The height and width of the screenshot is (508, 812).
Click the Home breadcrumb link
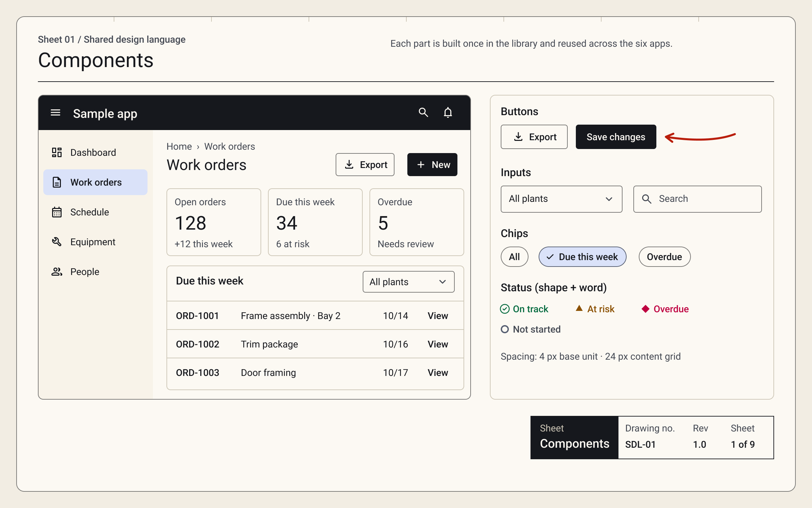click(179, 146)
